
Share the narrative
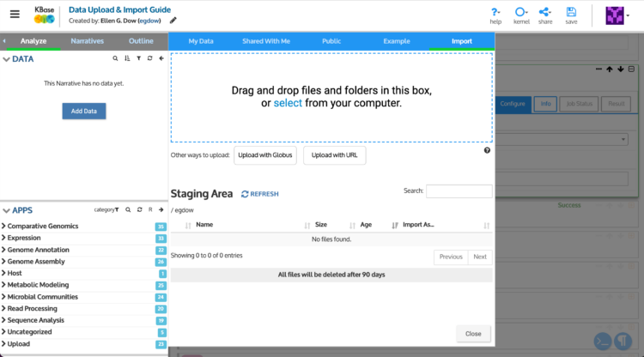[x=545, y=16]
